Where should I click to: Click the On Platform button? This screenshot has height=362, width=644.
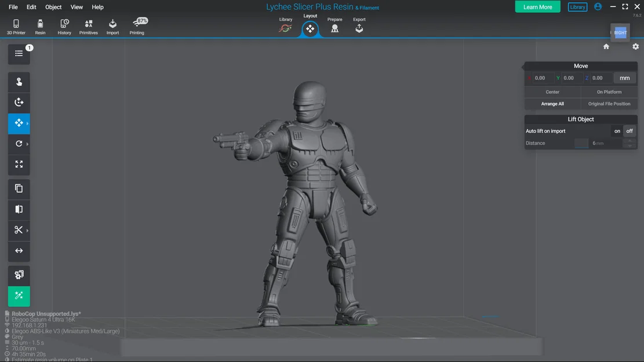[x=609, y=92]
